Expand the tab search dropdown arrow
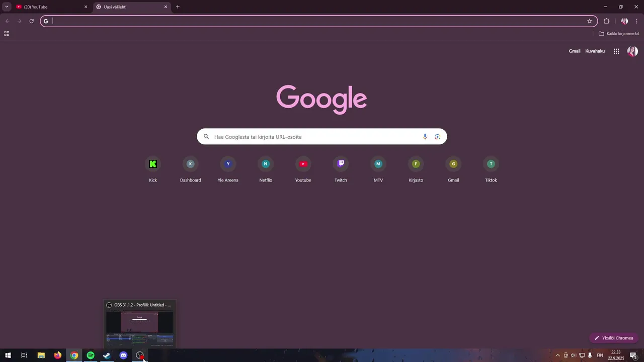 (7, 7)
